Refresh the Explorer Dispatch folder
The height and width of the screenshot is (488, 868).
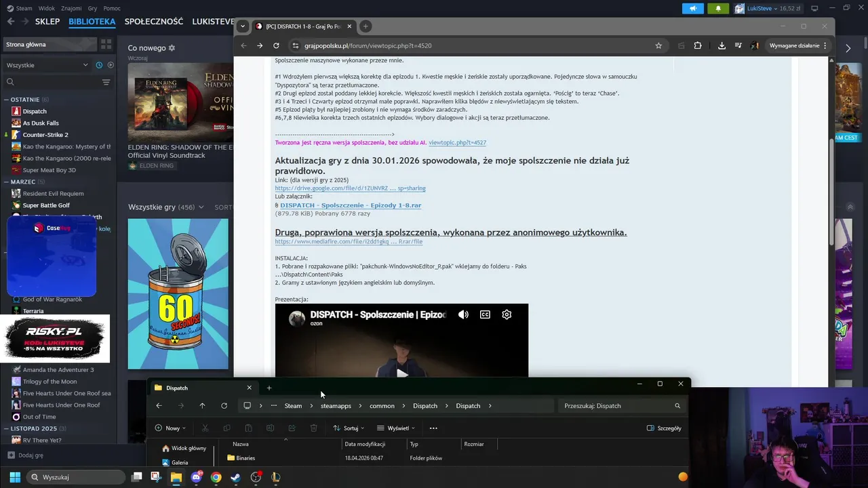click(x=224, y=406)
